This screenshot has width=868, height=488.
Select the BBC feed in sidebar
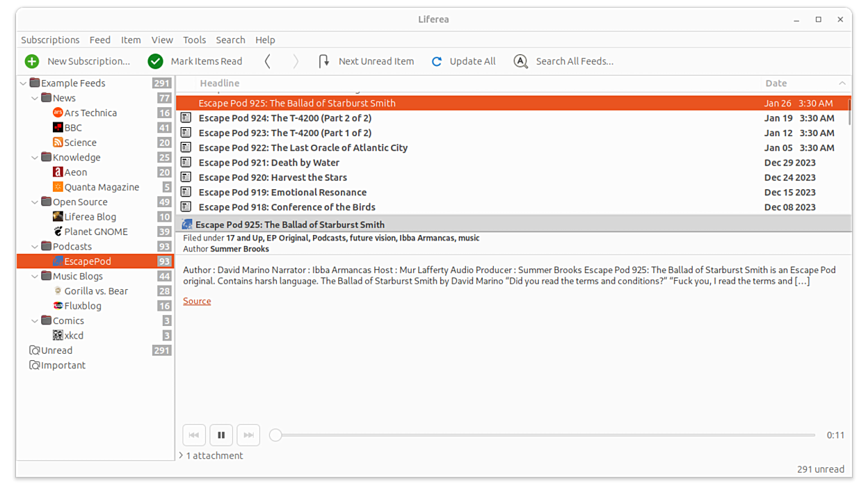(73, 128)
